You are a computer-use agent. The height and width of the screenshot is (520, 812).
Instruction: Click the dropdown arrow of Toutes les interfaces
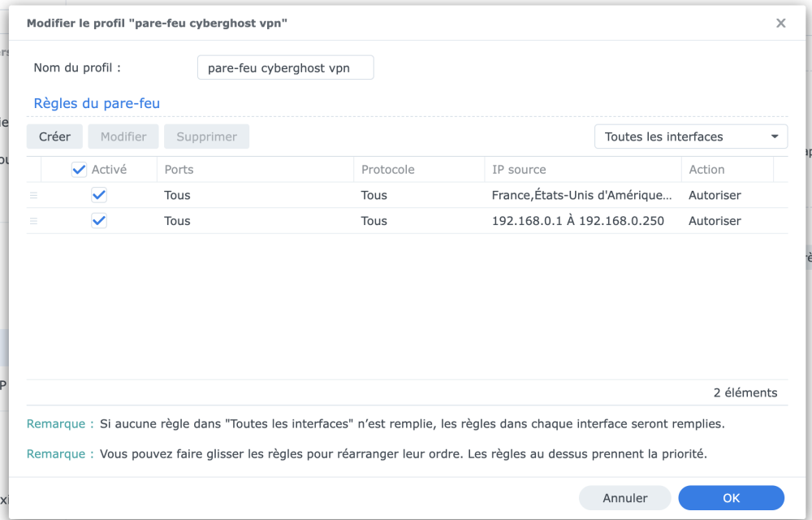(774, 136)
